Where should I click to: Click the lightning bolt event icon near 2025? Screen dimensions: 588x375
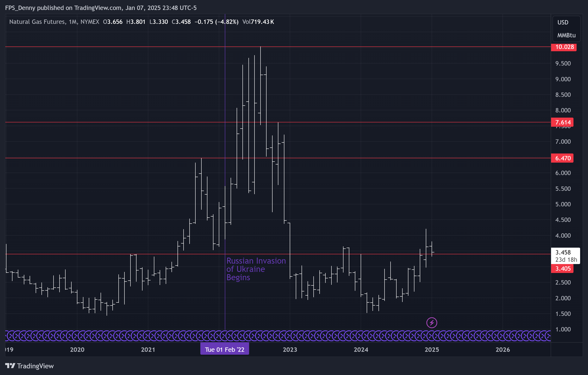[431, 323]
